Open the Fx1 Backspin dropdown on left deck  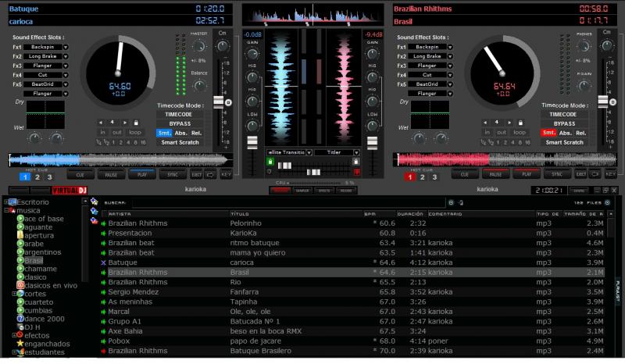click(66, 47)
